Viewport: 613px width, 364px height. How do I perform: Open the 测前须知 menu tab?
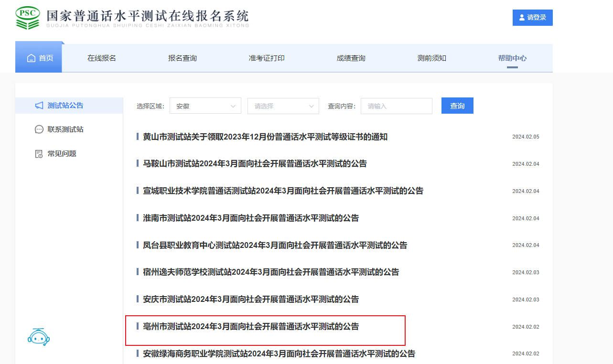(x=432, y=58)
